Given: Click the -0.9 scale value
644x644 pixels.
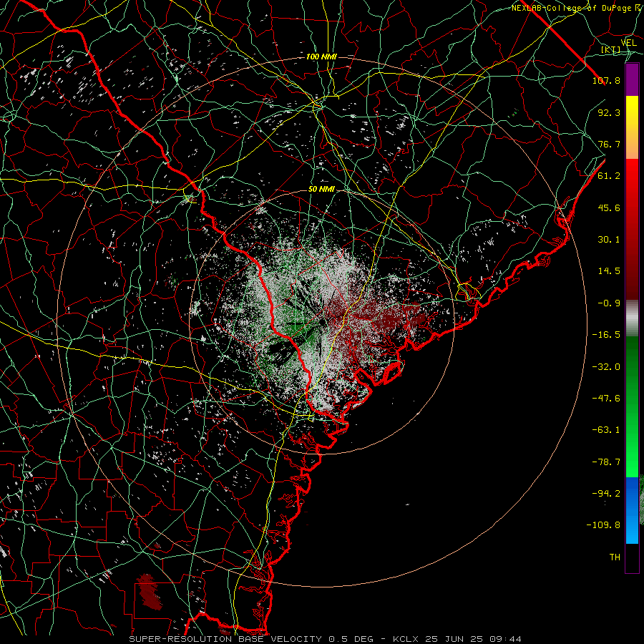Looking at the screenshot, I should [609, 303].
